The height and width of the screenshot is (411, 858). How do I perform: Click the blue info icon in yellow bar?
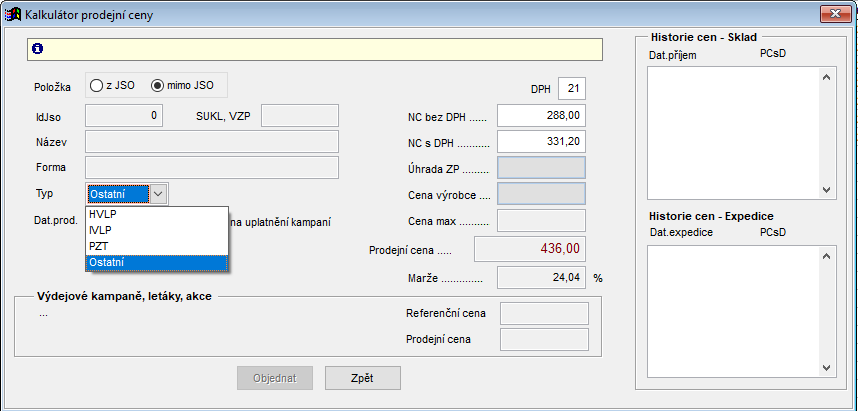37,48
